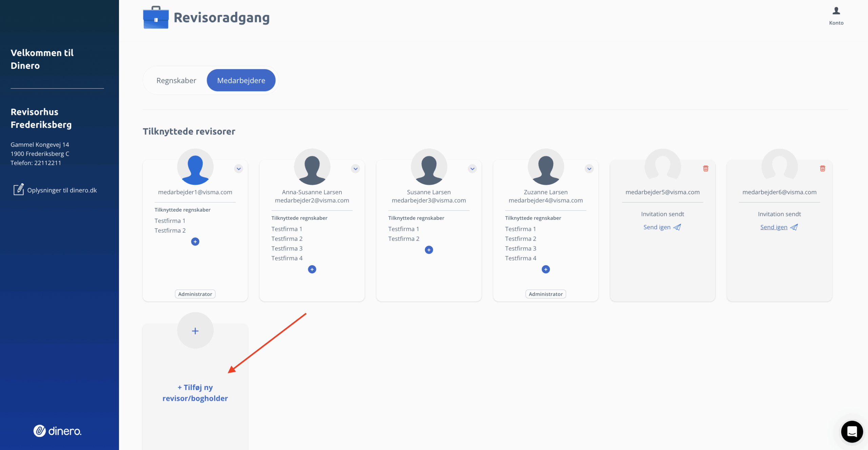Image resolution: width=868 pixels, height=450 pixels.
Task: Click the plus under Zuzanne Larsen's regnskaber
Action: [x=546, y=269]
